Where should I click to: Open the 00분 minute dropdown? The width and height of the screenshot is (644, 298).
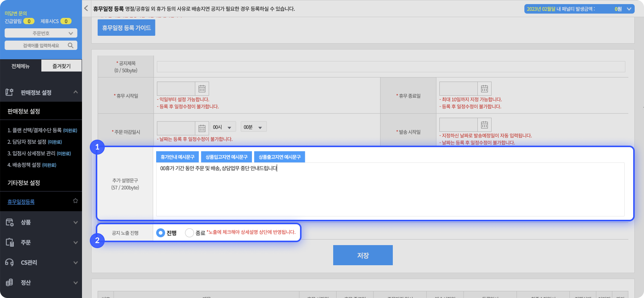[x=253, y=127]
